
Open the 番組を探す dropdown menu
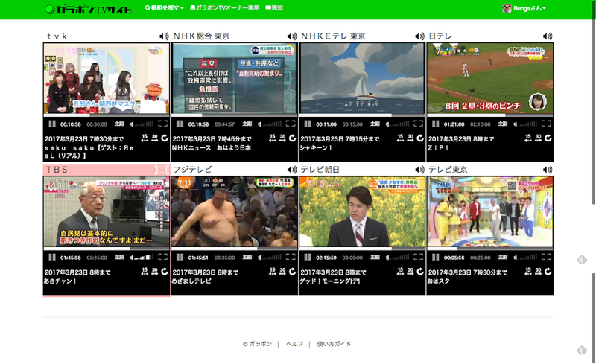point(164,8)
